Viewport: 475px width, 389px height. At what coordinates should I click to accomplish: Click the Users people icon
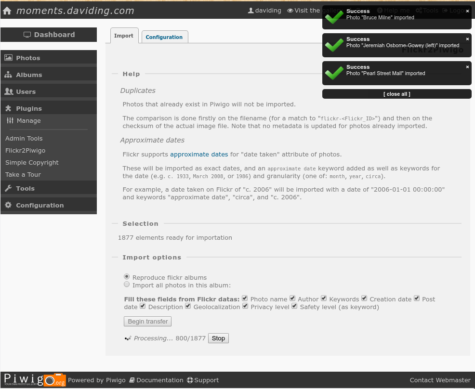pos(9,91)
